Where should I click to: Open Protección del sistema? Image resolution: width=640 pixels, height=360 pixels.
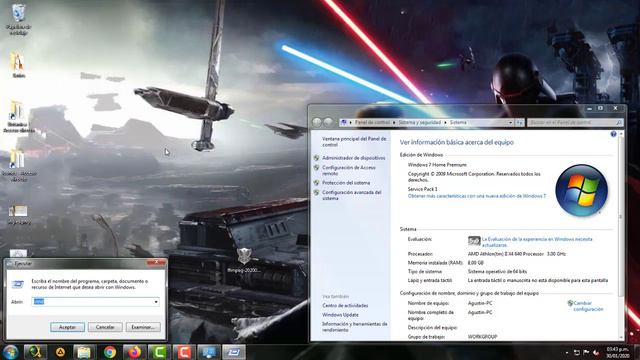(x=346, y=182)
